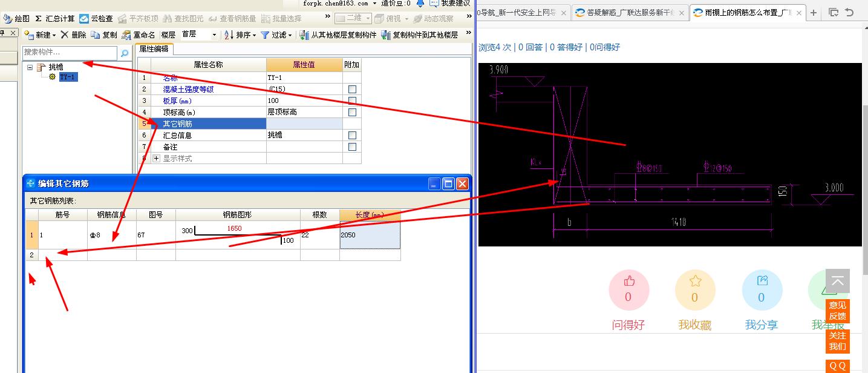Click the 我收藏 star button
The width and height of the screenshot is (868, 373).
tap(695, 291)
